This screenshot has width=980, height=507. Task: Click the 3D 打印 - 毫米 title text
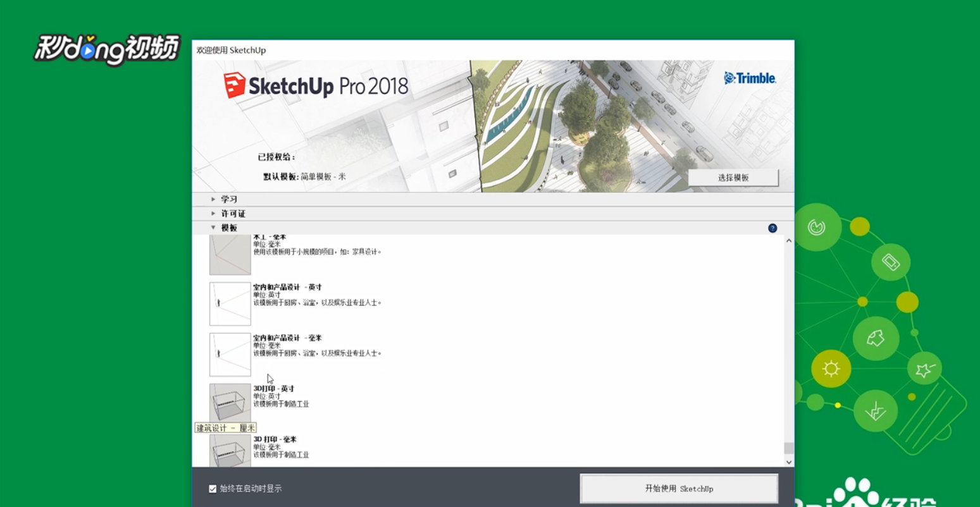275,439
